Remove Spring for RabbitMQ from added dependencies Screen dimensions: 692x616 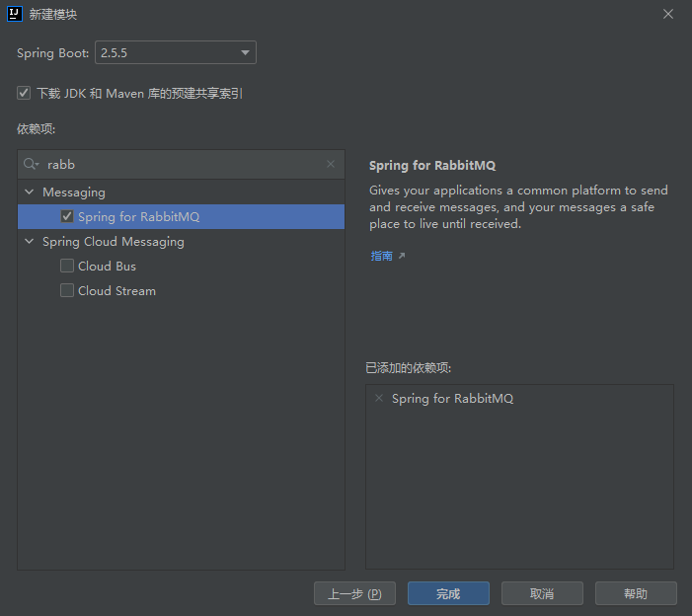pos(379,398)
